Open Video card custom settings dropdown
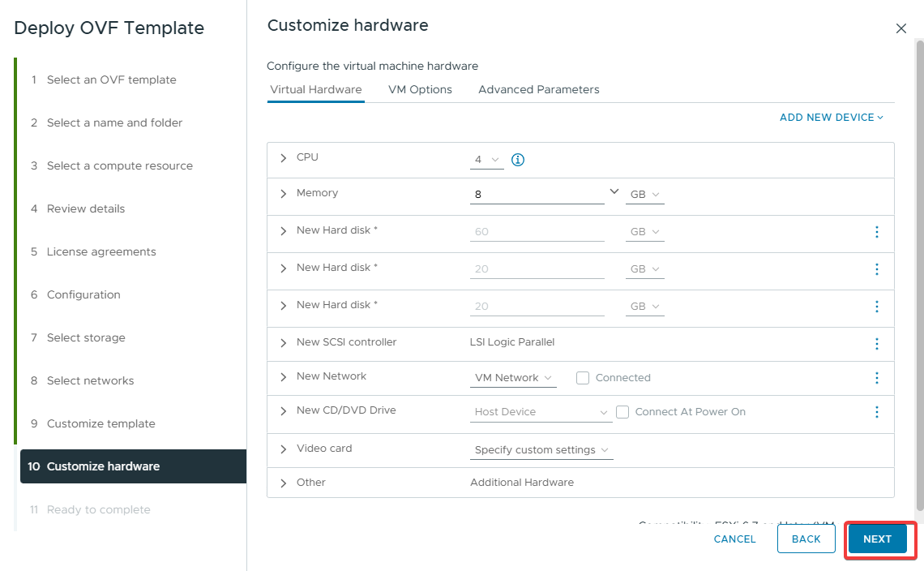924x571 pixels. pyautogui.click(x=541, y=450)
